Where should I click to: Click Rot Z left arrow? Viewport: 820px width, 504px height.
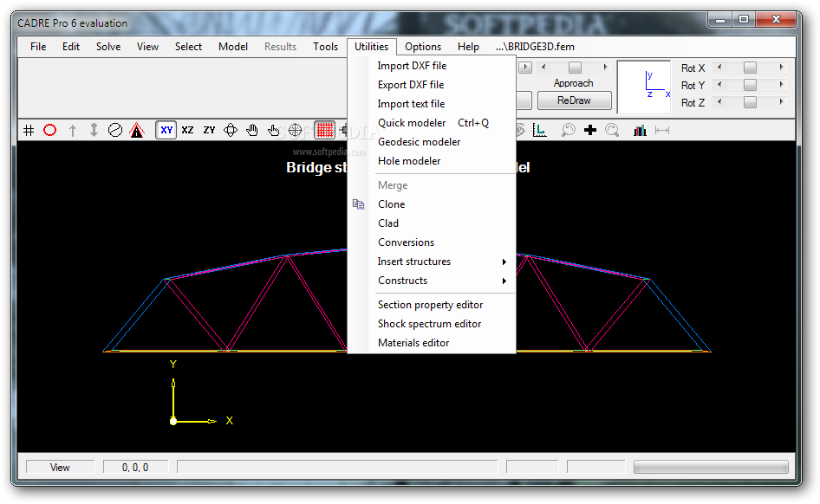719,101
